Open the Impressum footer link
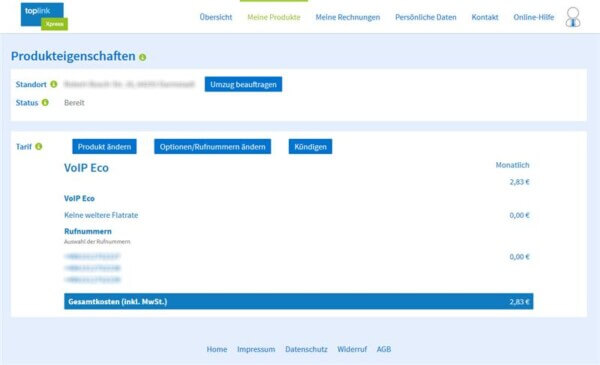 (256, 349)
